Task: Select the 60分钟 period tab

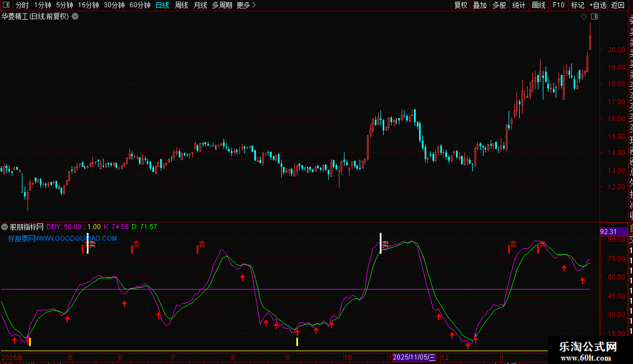Action: point(140,5)
